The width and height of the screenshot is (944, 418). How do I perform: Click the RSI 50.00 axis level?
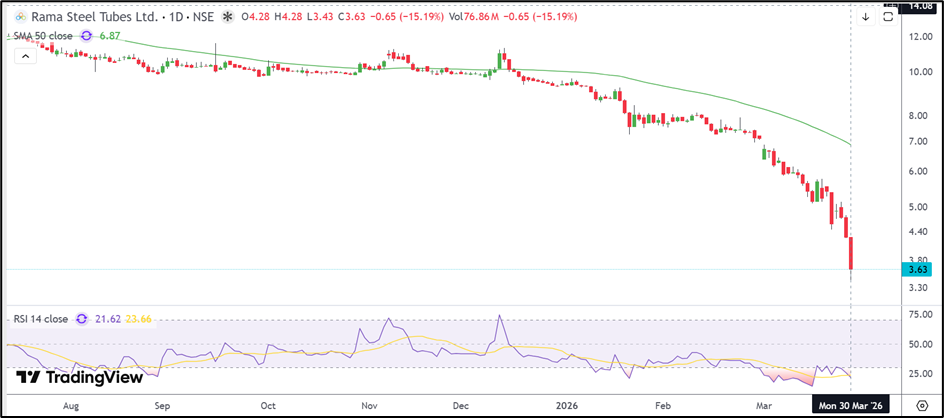click(918, 345)
